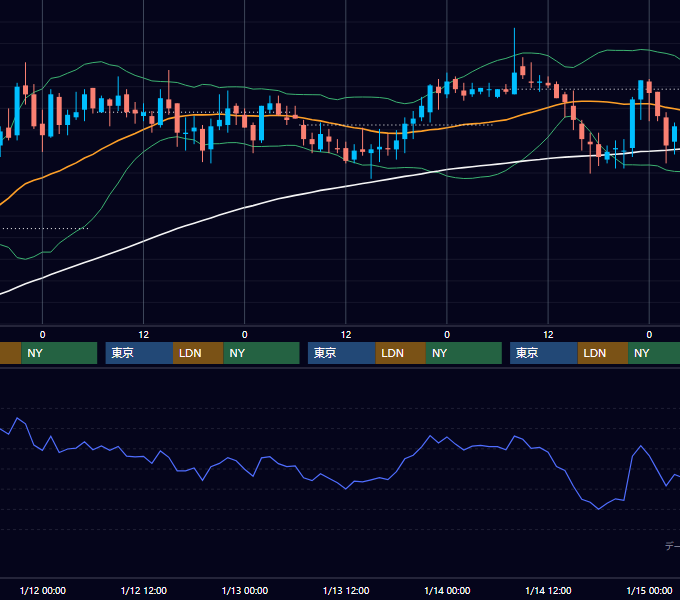
Task: Select the LDN session block for 1/13
Action: click(x=400, y=353)
